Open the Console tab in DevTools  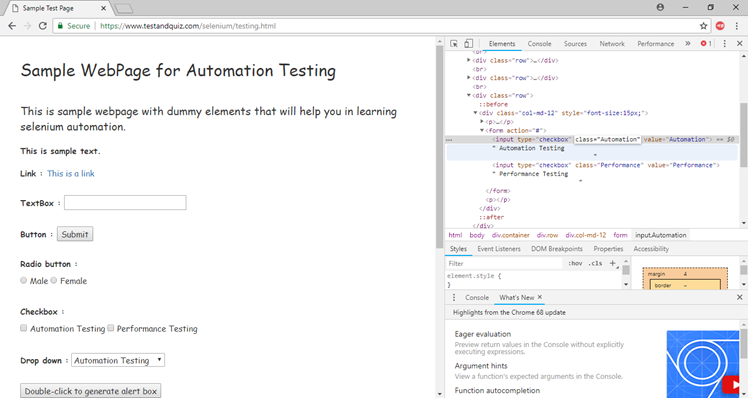[539, 43]
